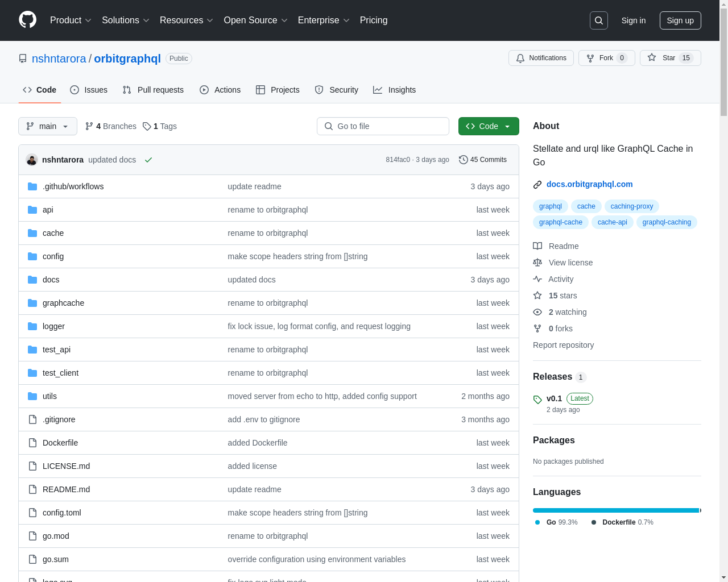Click the caching-proxy topic tag
Screen dimensions: 728x582
tap(632, 206)
